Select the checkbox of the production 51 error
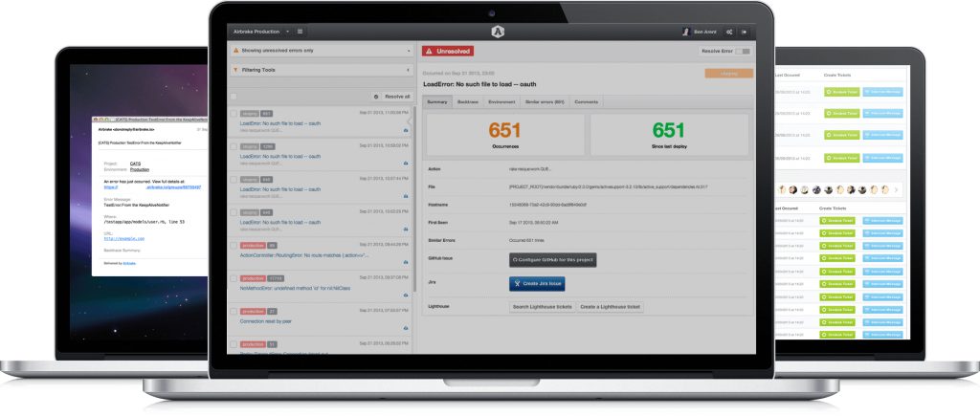 point(234,344)
